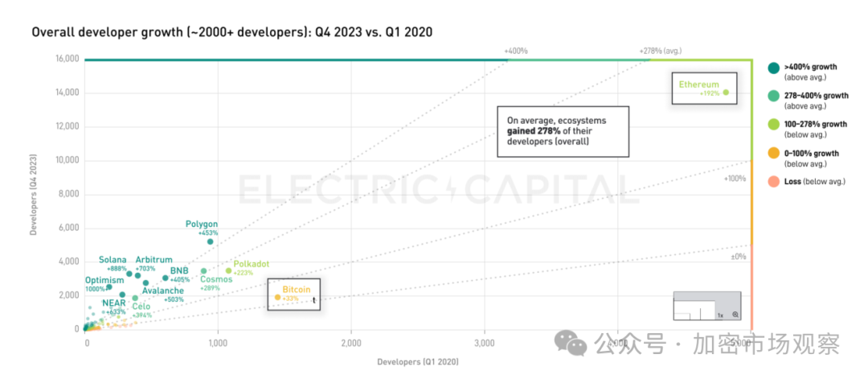Select the Ethereum data point dot

point(726,93)
